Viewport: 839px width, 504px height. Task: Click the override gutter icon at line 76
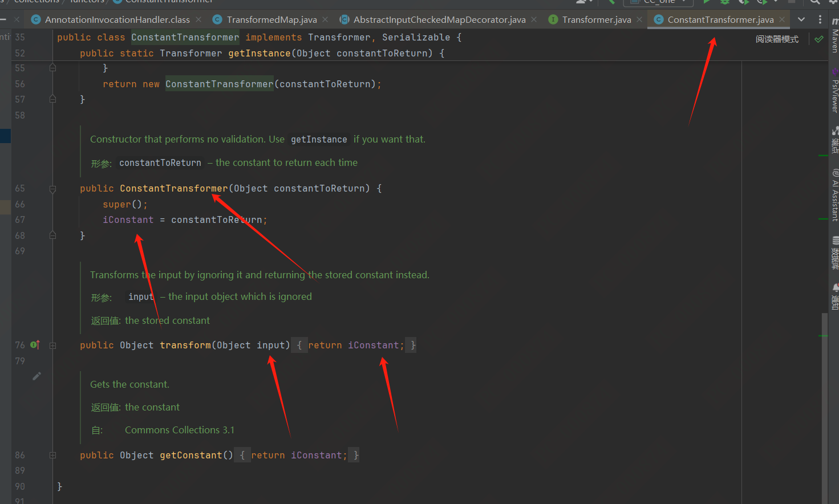[35, 344]
